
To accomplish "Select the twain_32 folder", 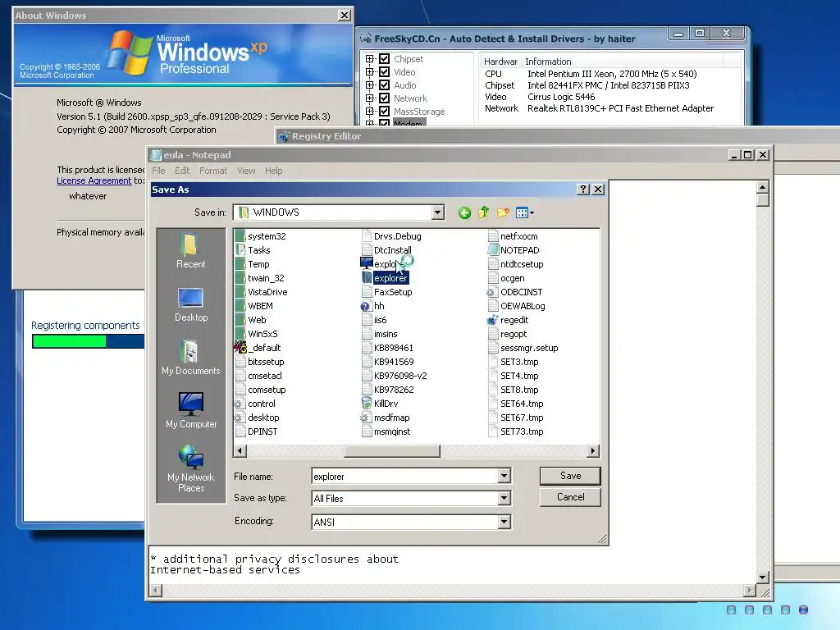I will [x=260, y=278].
